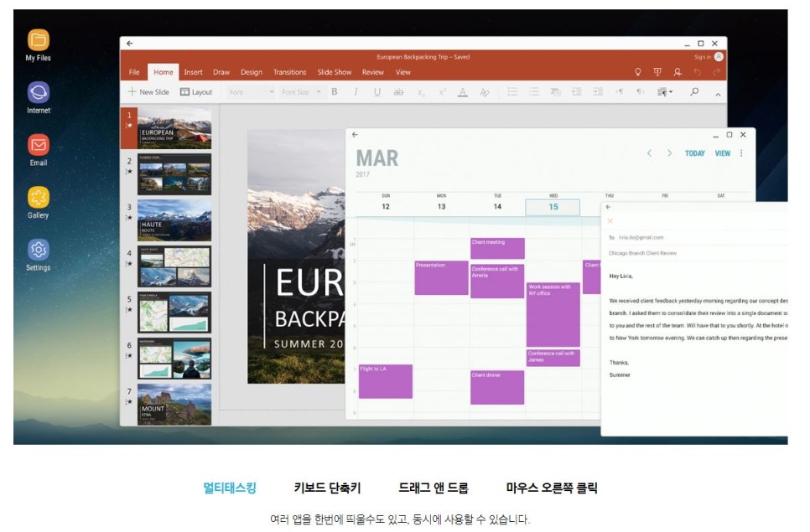Image resolution: width=810 pixels, height=532 pixels.
Task: Select the 멀티태스킹 tab below the image
Action: 230,488
